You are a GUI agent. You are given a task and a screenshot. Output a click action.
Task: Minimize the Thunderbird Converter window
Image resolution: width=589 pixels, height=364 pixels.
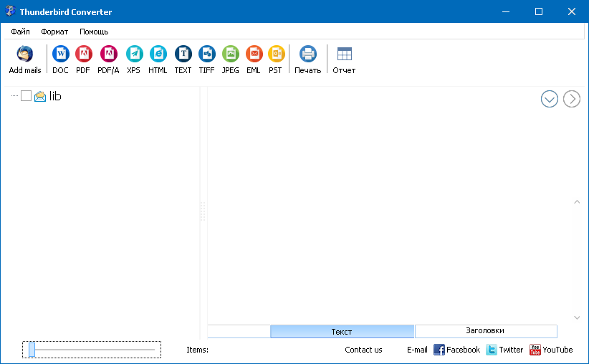(x=506, y=11)
